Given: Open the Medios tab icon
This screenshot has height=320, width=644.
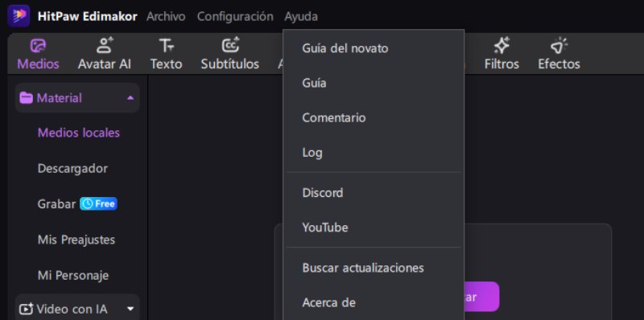Looking at the screenshot, I should click(38, 46).
